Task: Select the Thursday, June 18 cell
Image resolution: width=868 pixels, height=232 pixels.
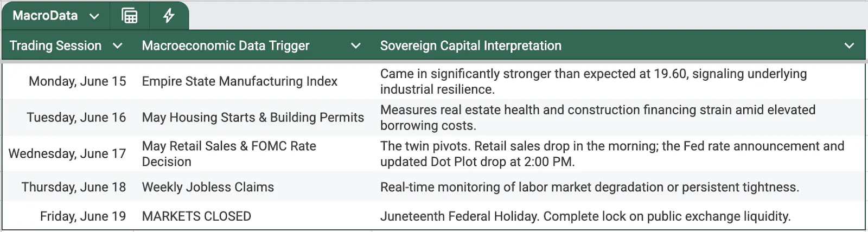Action: (x=67, y=187)
